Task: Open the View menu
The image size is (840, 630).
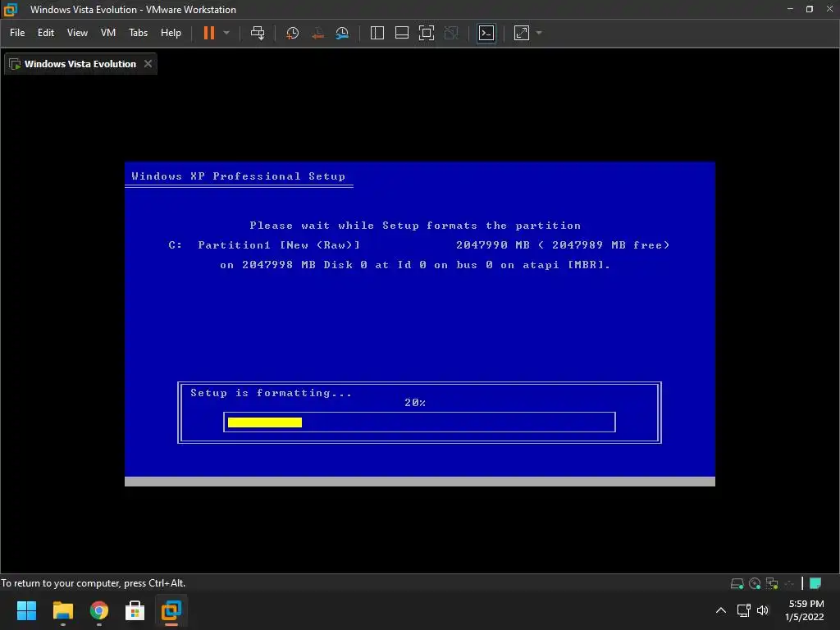Action: point(77,33)
